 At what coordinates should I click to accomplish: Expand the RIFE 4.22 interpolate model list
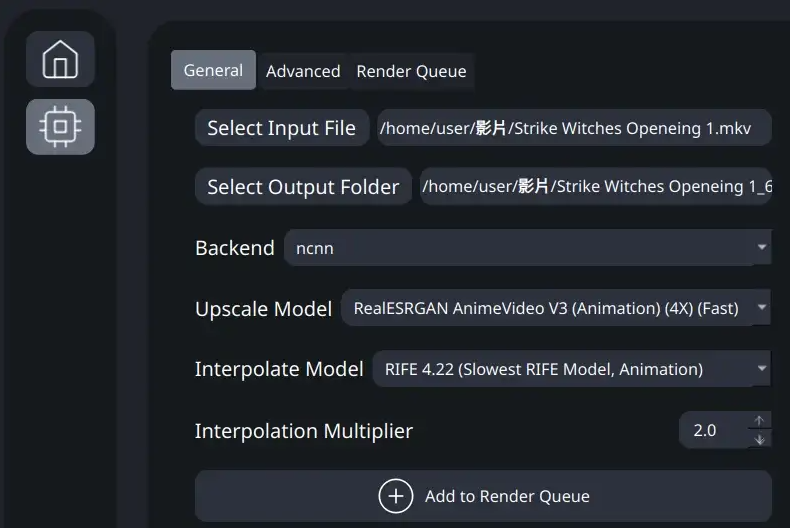pyautogui.click(x=571, y=369)
